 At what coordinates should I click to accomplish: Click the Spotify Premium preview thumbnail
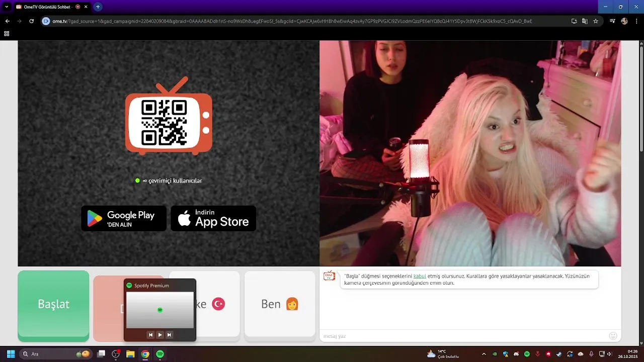pyautogui.click(x=160, y=310)
